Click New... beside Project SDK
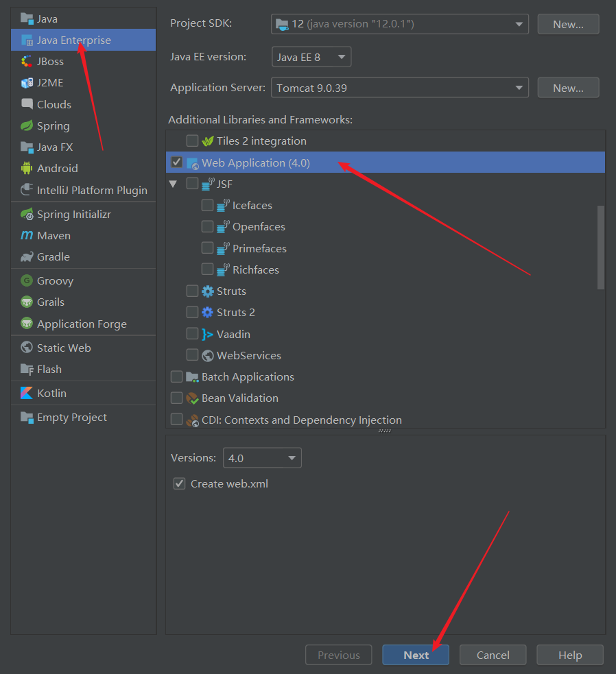This screenshot has width=616, height=674. (x=568, y=24)
